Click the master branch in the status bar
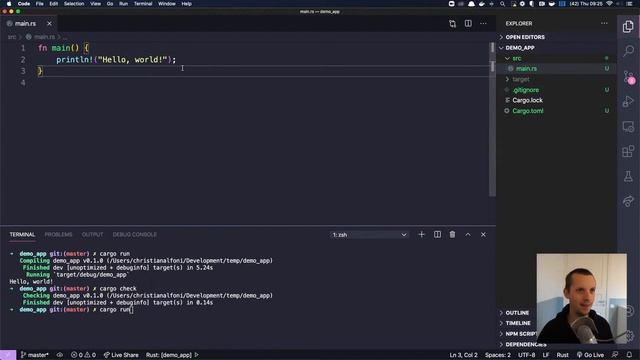Image resolution: width=640 pixels, height=360 pixels. click(35, 355)
